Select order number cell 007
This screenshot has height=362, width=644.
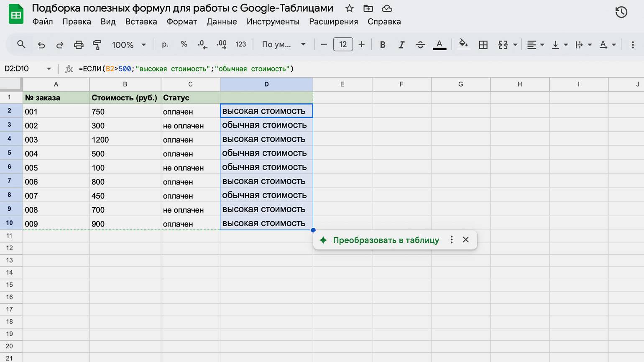56,195
